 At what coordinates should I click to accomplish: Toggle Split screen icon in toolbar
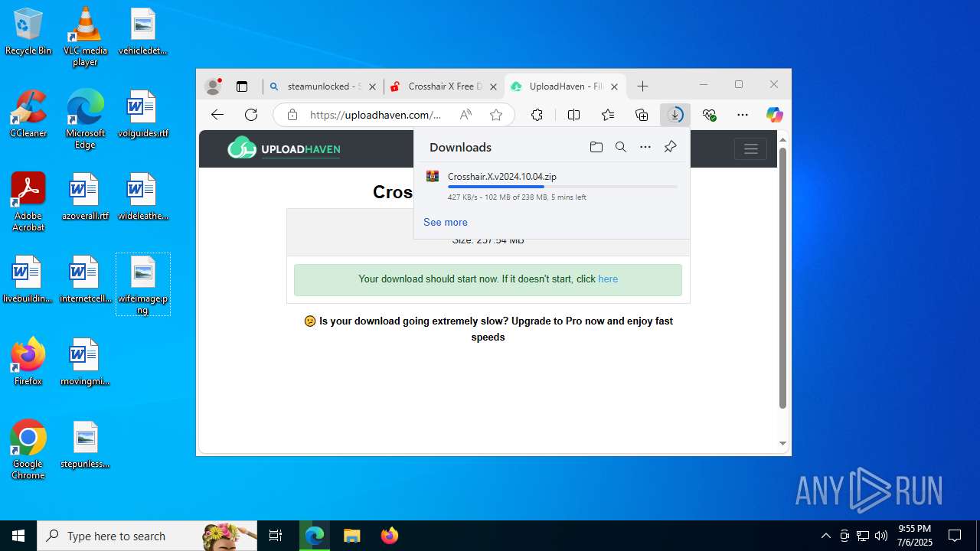tap(573, 115)
